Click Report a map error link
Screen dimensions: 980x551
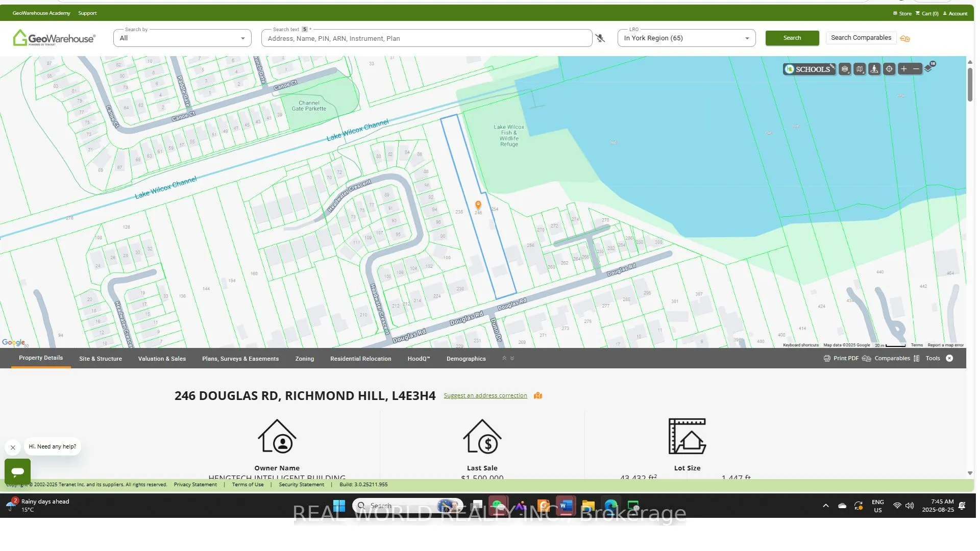tap(945, 345)
